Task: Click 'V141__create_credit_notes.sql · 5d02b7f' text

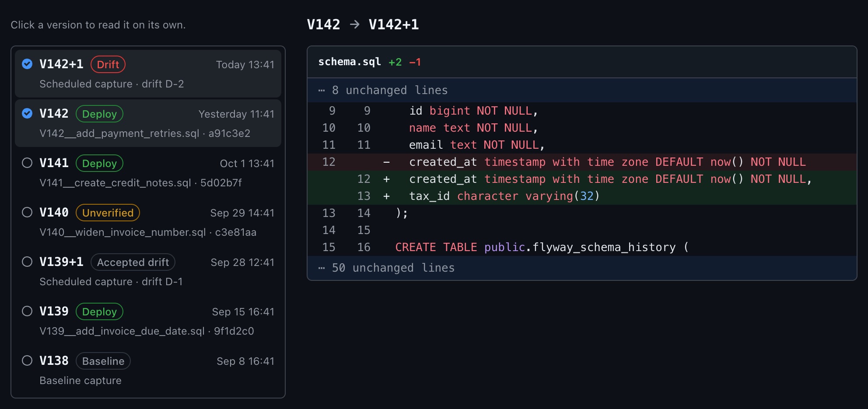Action: coord(140,183)
